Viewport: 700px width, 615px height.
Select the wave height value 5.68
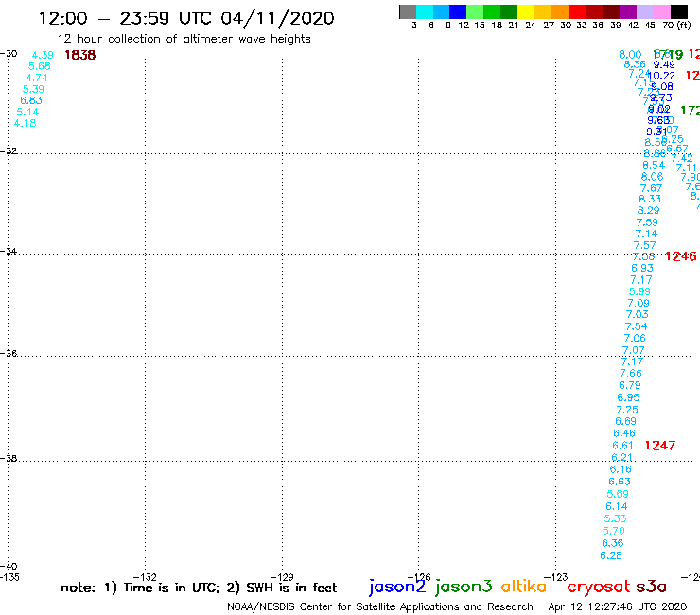[x=40, y=66]
